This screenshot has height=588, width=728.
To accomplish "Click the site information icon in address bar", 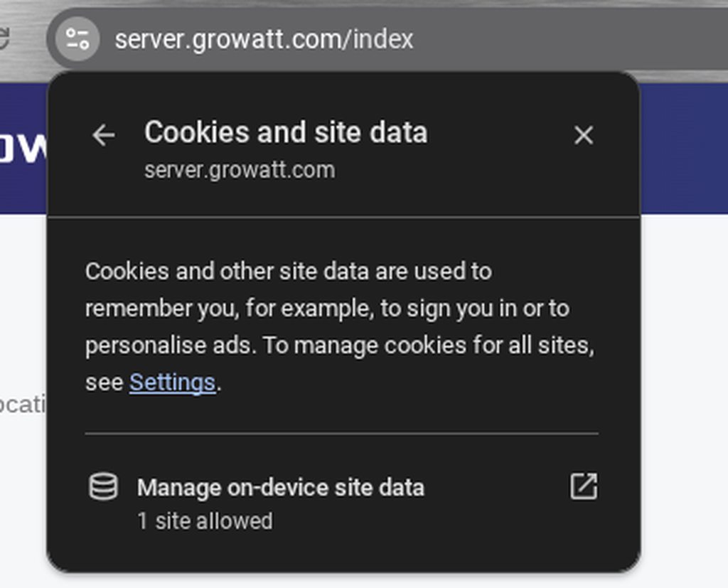I will (x=77, y=38).
